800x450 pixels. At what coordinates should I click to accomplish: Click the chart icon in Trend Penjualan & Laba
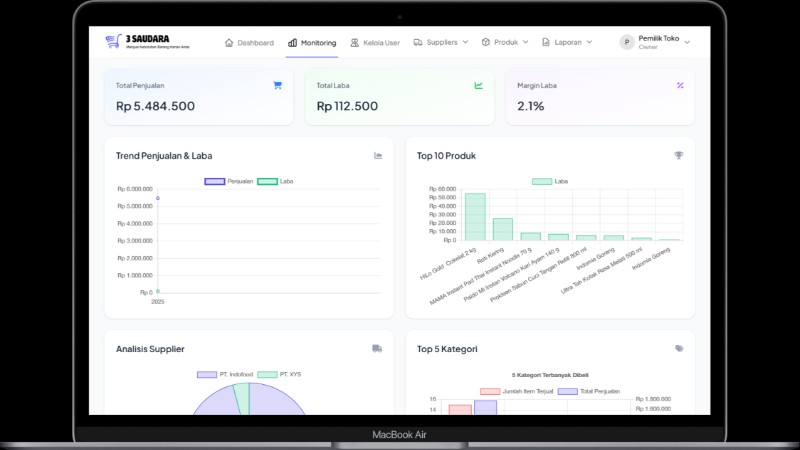[378, 155]
